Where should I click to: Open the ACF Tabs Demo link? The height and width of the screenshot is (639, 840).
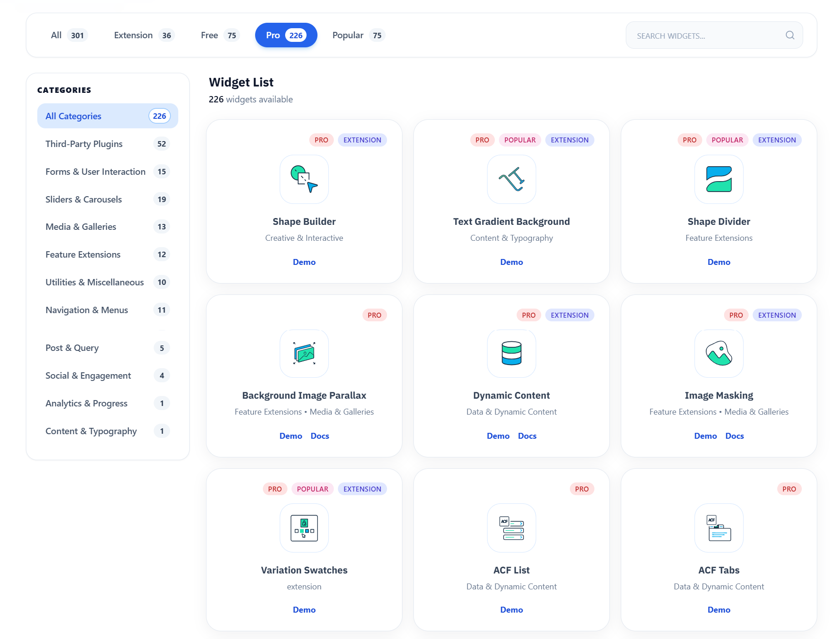point(719,610)
